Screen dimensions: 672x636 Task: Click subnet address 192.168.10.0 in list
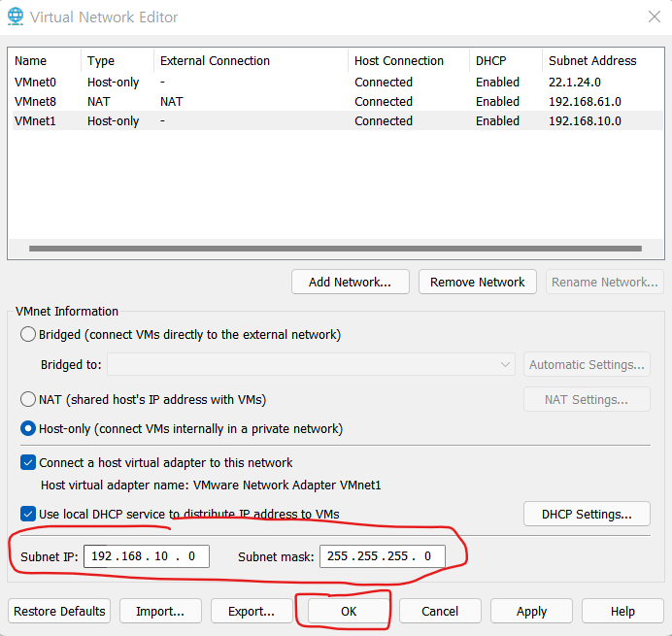click(585, 120)
